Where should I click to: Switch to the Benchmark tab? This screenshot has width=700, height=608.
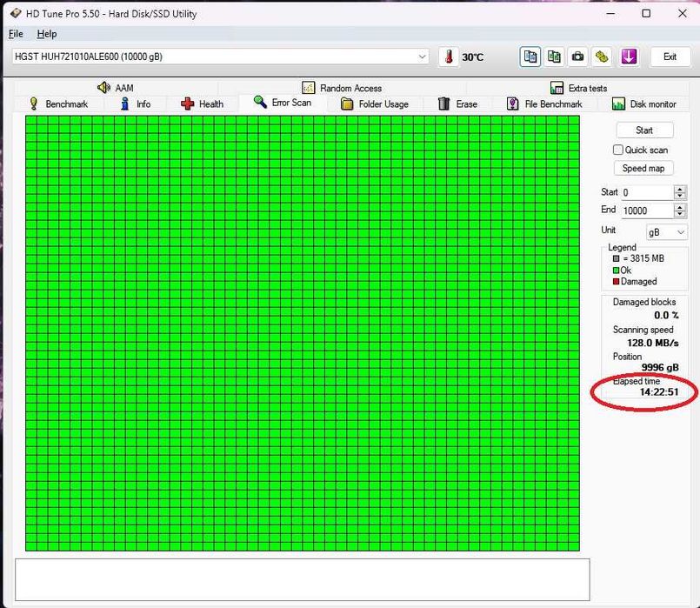[58, 104]
